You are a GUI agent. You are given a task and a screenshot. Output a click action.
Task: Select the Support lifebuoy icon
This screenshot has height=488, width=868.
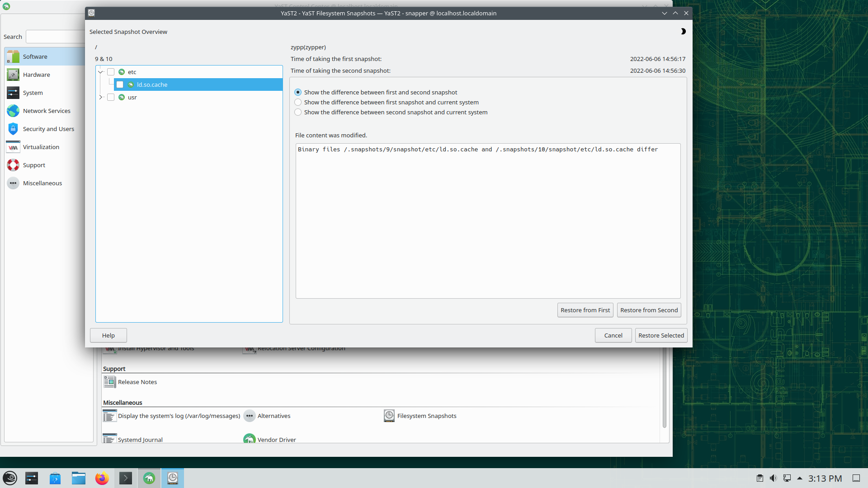tap(13, 165)
